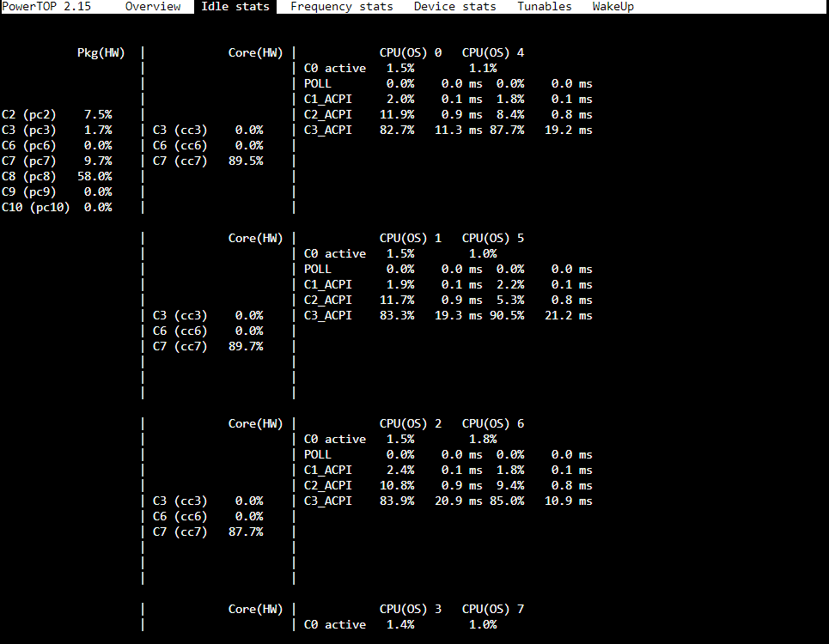This screenshot has height=644, width=829.
Task: Click the 89.7% core C7 (cc7) value
Action: [246, 347]
